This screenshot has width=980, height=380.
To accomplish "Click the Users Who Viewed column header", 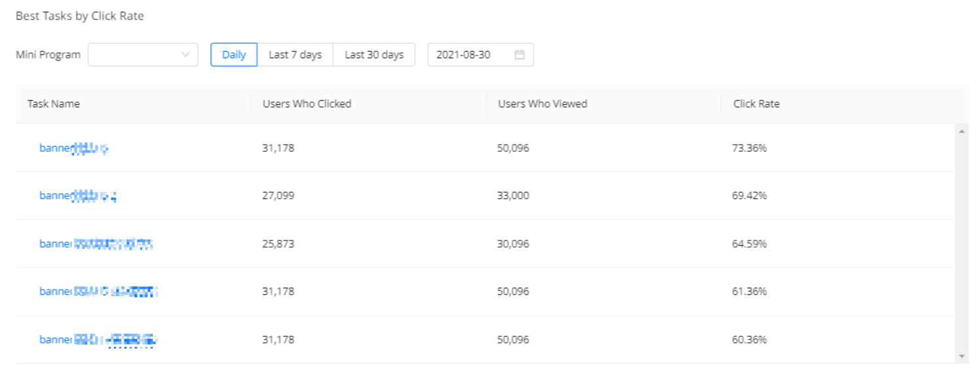I will [x=542, y=104].
